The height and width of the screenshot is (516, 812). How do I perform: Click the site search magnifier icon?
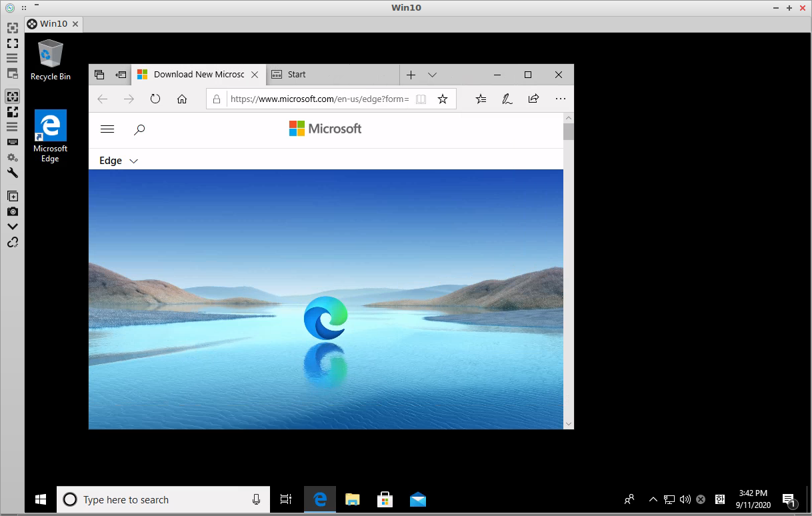[x=139, y=129]
